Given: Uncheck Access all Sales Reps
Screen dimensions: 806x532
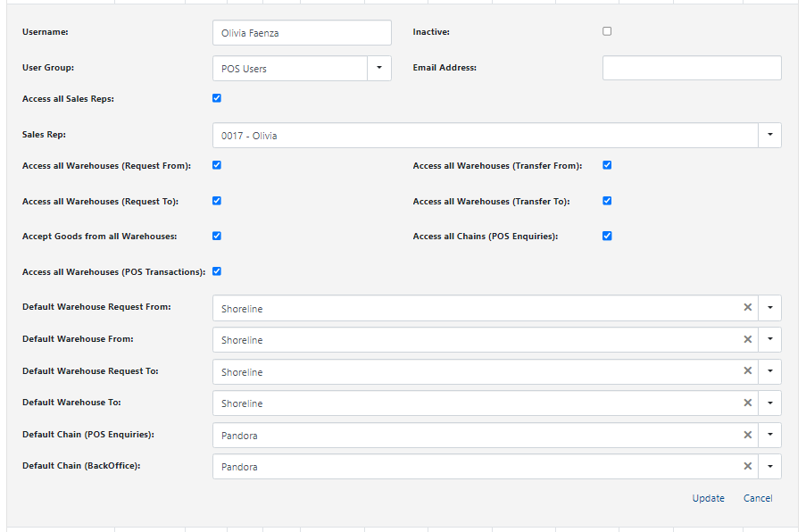Looking at the screenshot, I should click(x=217, y=98).
